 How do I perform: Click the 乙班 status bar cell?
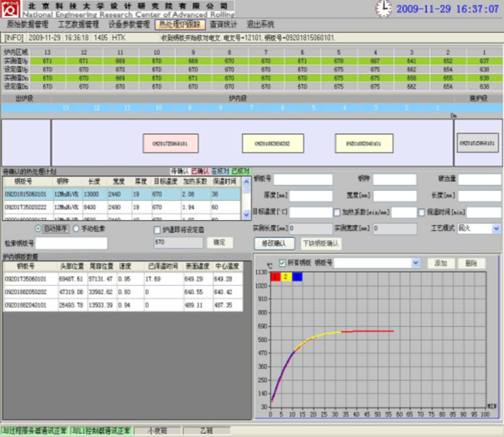click(x=206, y=431)
